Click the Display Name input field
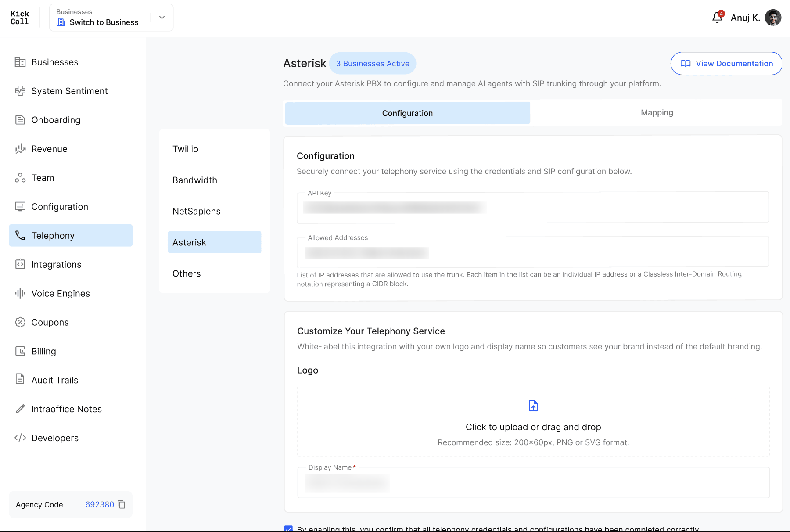This screenshot has height=532, width=790. [x=533, y=482]
